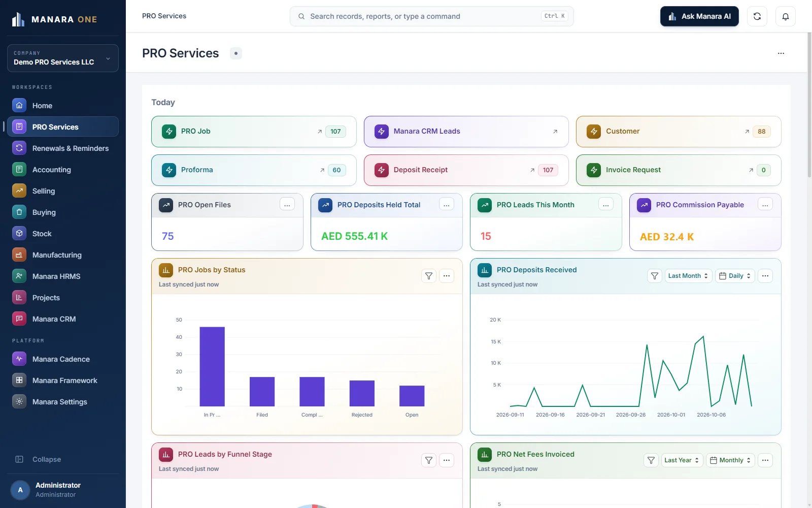This screenshot has height=508, width=812.
Task: Open Renewals & Reminders workspace
Action: [x=63, y=148]
